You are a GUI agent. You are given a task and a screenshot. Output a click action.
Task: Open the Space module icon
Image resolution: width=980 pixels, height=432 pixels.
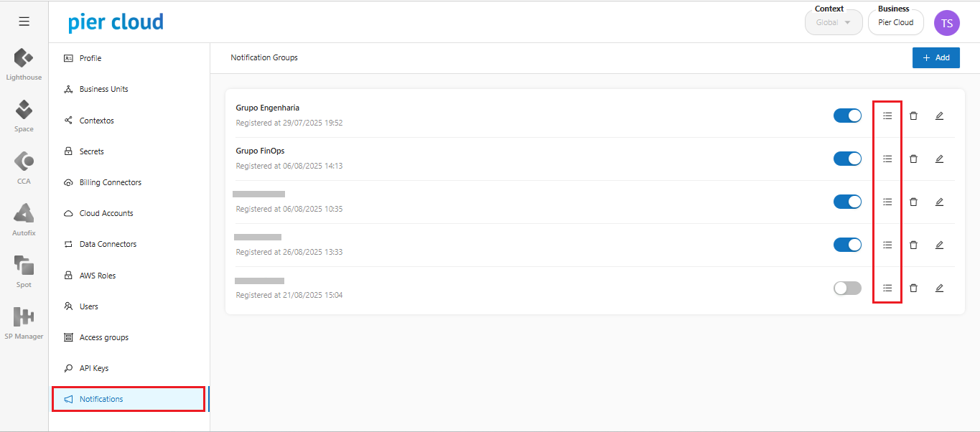(x=24, y=111)
